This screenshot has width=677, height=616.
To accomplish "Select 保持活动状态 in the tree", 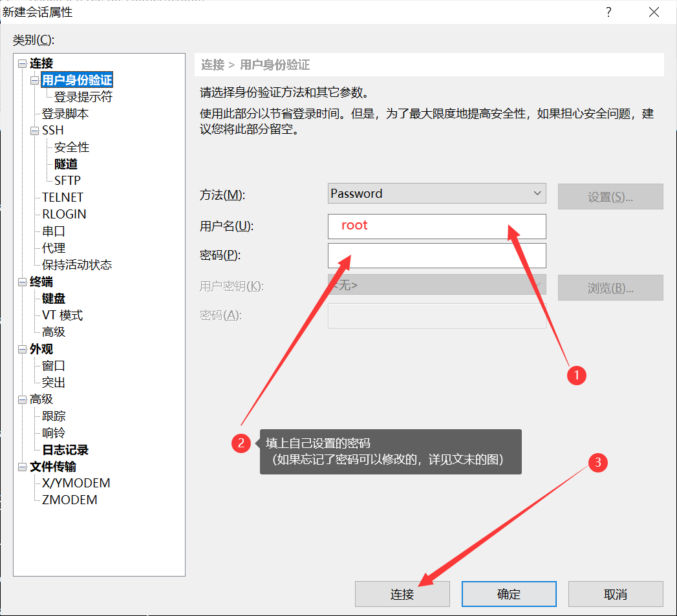I will (77, 264).
